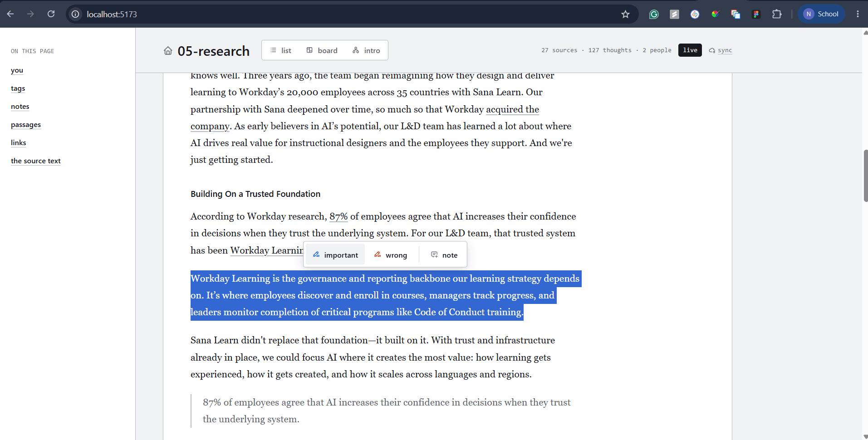Open the intro view tab
Image resolution: width=868 pixels, height=440 pixels.
(x=366, y=50)
